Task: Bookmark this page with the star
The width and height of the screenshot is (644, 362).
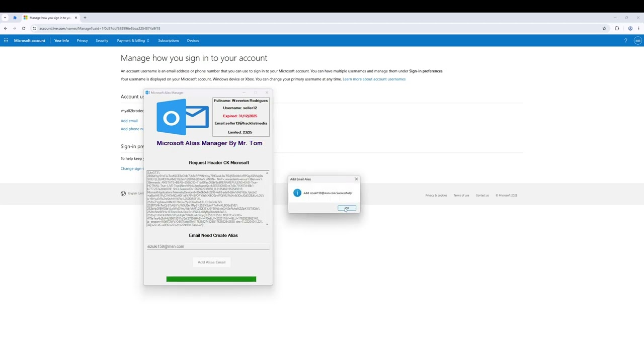Action: point(604,28)
